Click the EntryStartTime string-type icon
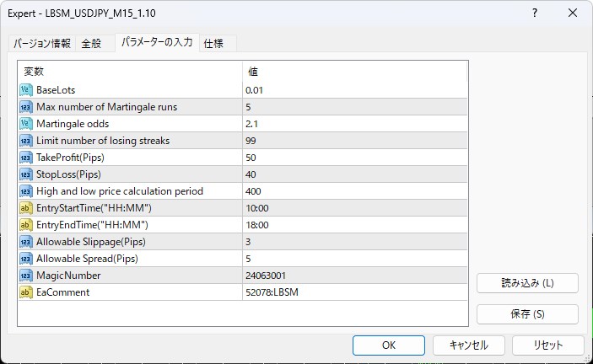The height and width of the screenshot is (364, 593). click(25, 208)
